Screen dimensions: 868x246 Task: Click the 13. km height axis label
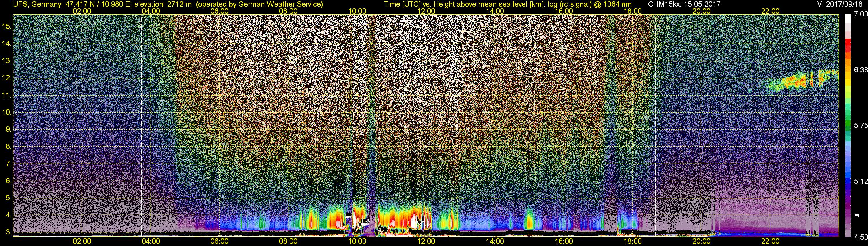click(x=7, y=61)
